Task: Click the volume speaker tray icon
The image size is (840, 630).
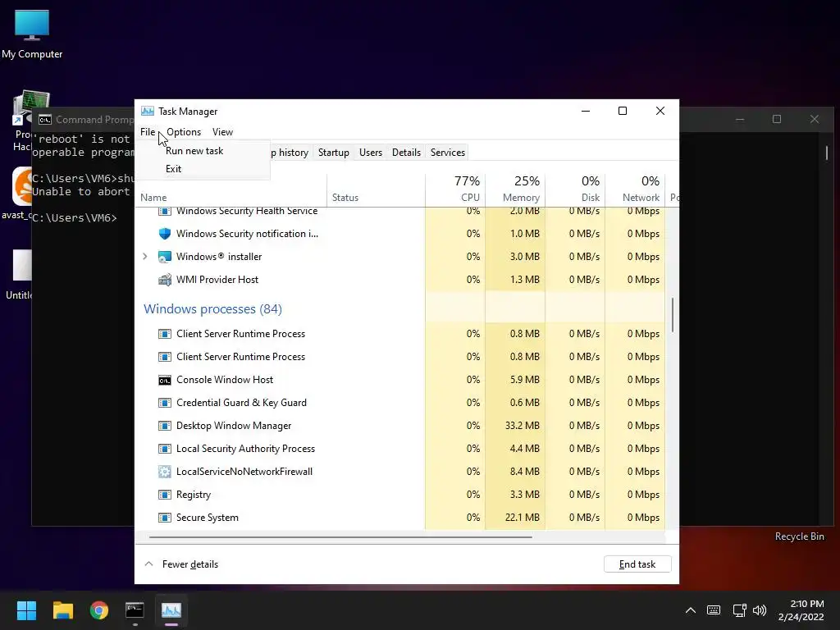Action: 760,610
